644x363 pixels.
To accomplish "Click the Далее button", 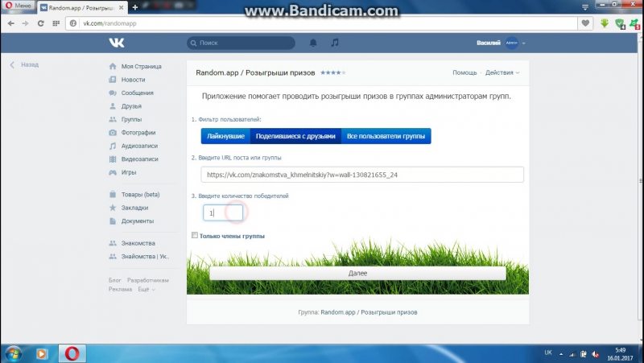I will click(x=357, y=273).
